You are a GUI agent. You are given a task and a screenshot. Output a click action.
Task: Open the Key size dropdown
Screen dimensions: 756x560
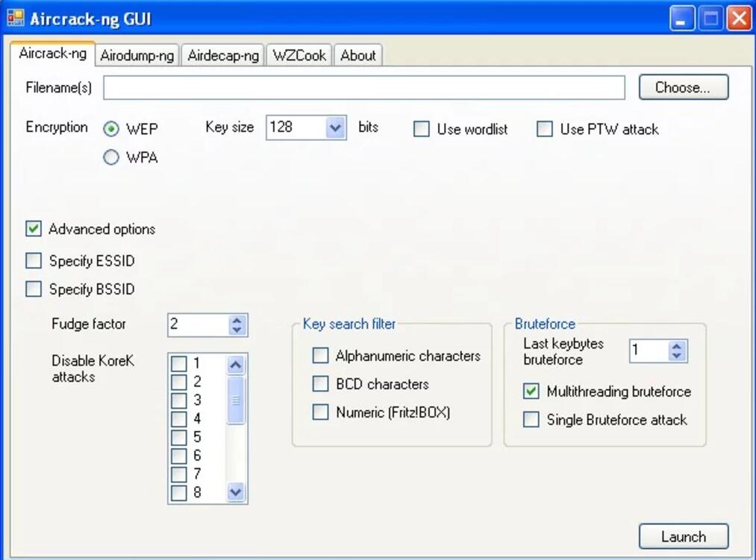pyautogui.click(x=336, y=128)
